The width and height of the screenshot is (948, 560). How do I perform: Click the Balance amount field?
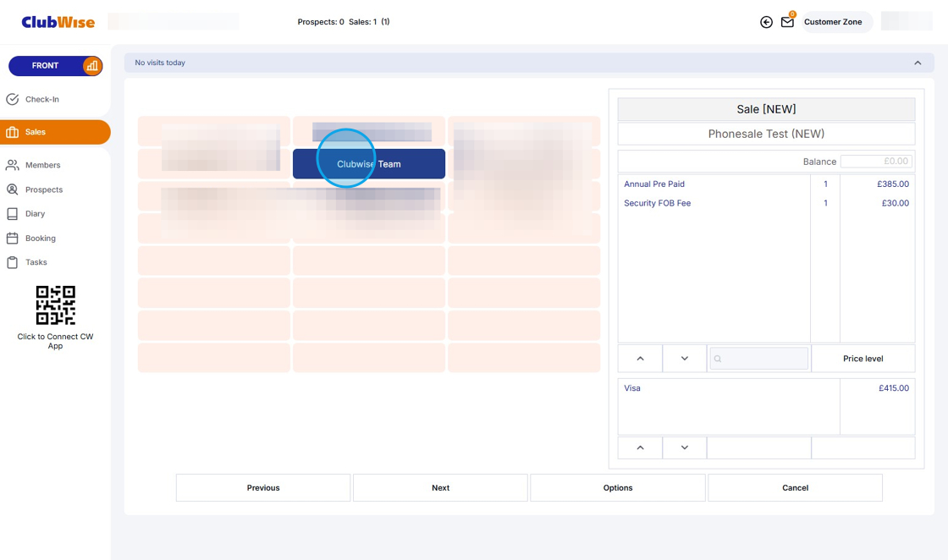coord(876,162)
